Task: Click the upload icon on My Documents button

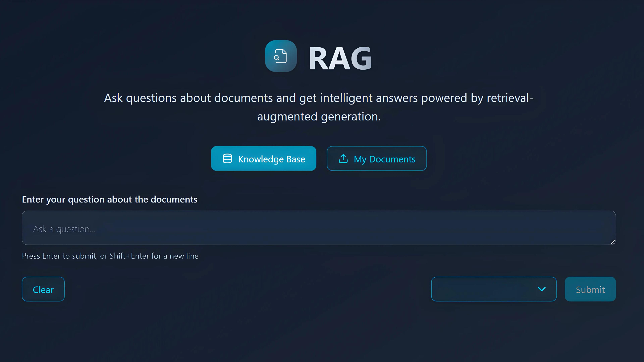Action: [343, 158]
